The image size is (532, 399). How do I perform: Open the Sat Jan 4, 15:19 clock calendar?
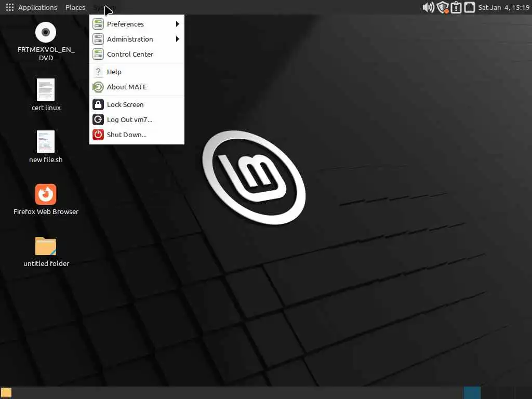click(x=504, y=7)
